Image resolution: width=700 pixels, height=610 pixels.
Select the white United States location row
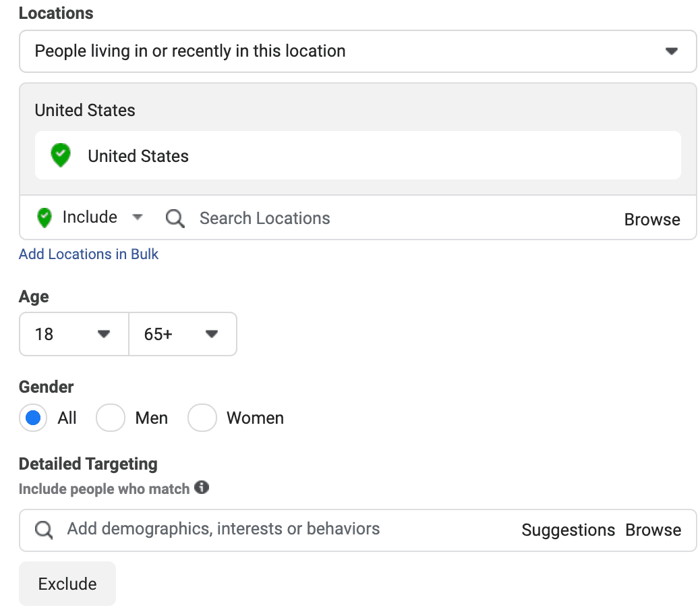point(357,155)
